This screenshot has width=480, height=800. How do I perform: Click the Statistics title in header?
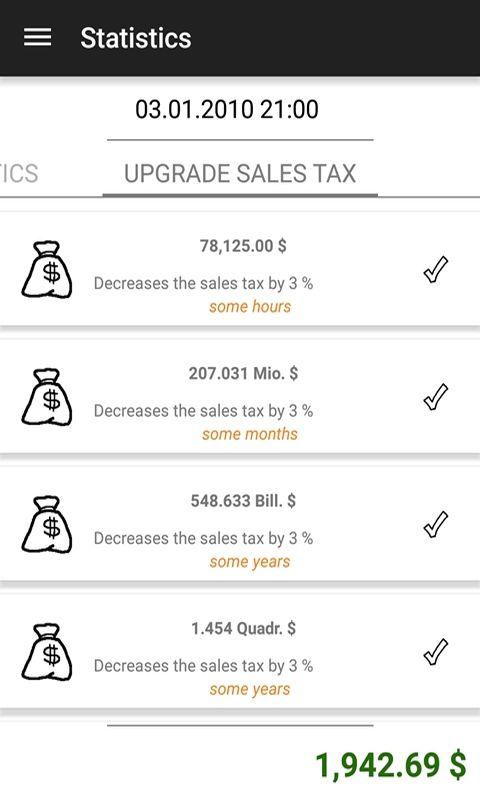(136, 38)
